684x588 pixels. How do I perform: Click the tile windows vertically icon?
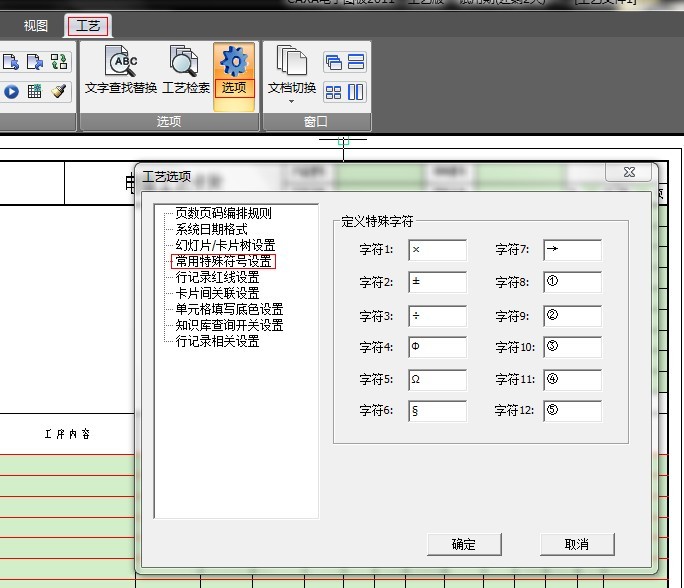[x=356, y=92]
